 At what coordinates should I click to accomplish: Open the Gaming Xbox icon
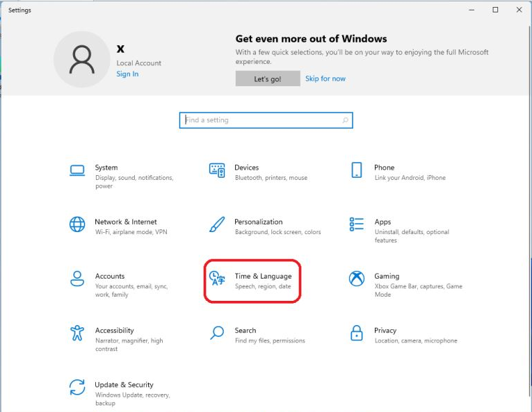coord(357,279)
